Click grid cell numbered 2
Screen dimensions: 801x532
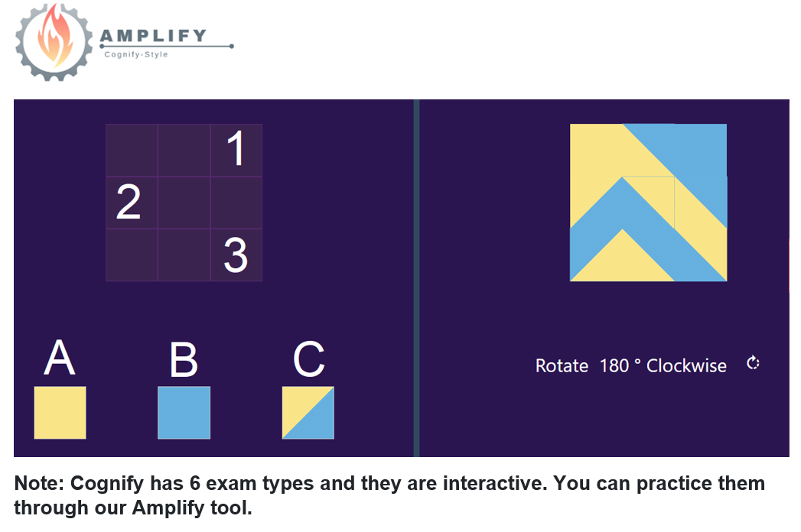[x=132, y=203]
